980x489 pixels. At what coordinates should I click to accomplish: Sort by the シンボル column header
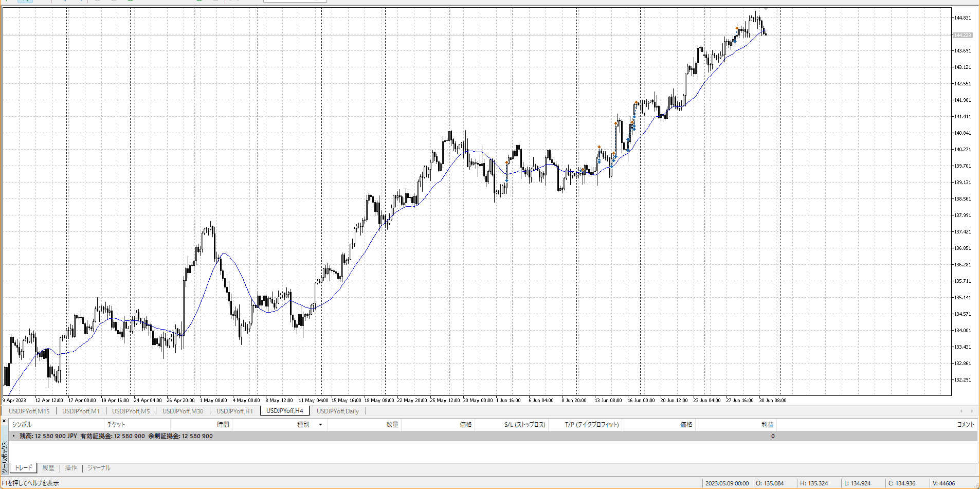(22, 425)
